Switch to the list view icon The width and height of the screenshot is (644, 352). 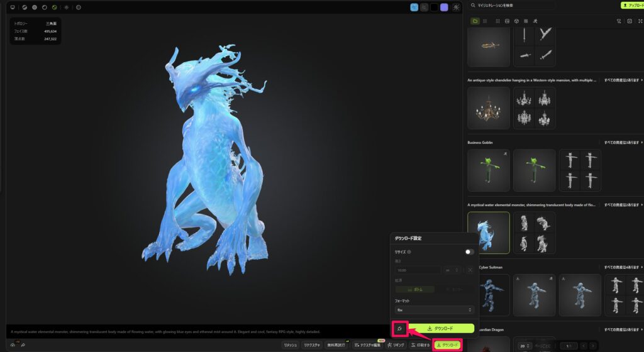[x=485, y=21]
